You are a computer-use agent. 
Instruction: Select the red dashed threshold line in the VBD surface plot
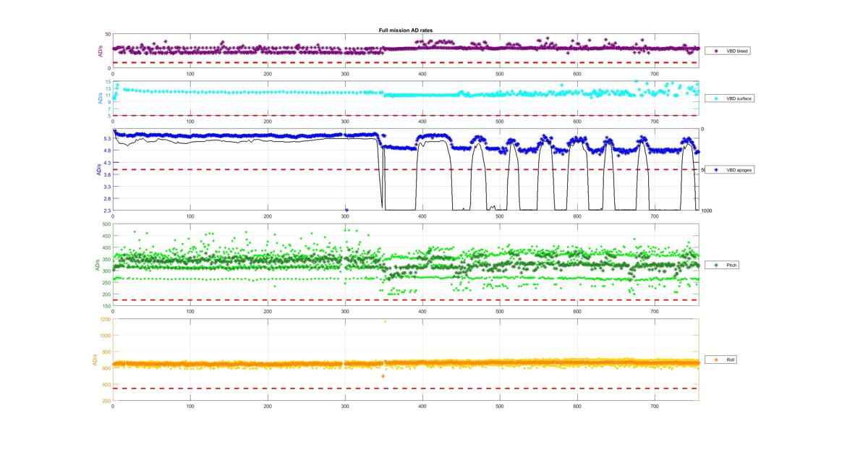pyautogui.click(x=405, y=116)
